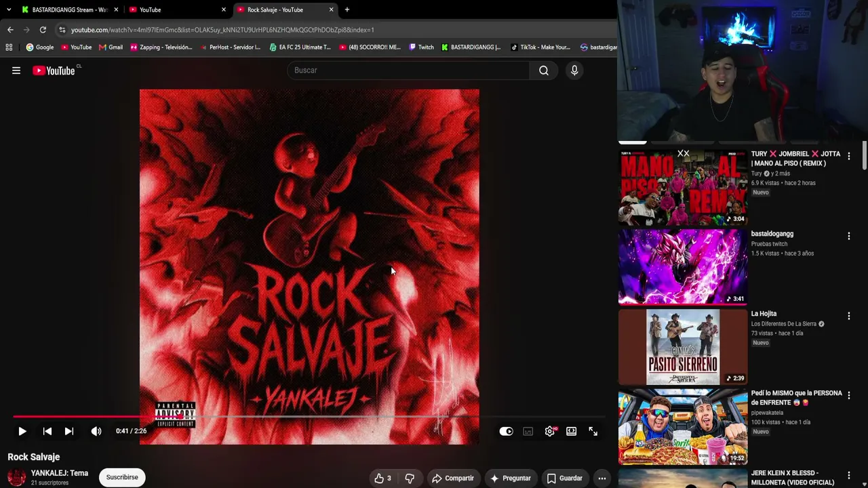Open the Gmail bookmark
The height and width of the screenshot is (488, 868).
111,47
